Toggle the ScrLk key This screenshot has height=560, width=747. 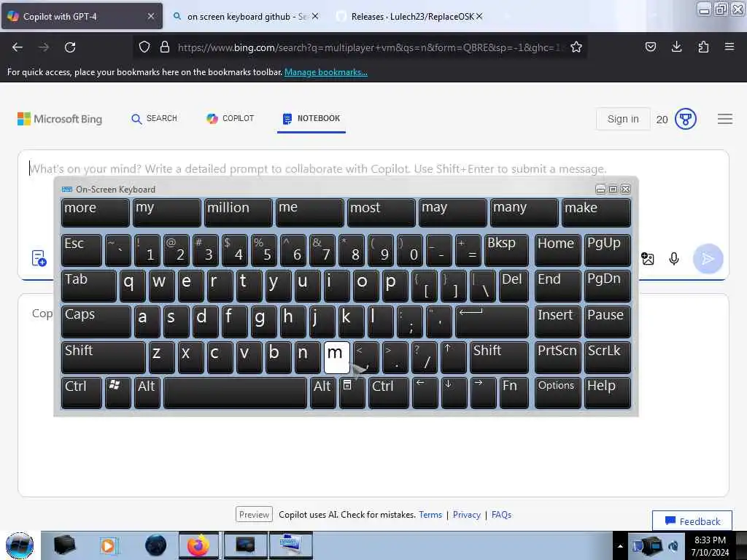tap(608, 357)
